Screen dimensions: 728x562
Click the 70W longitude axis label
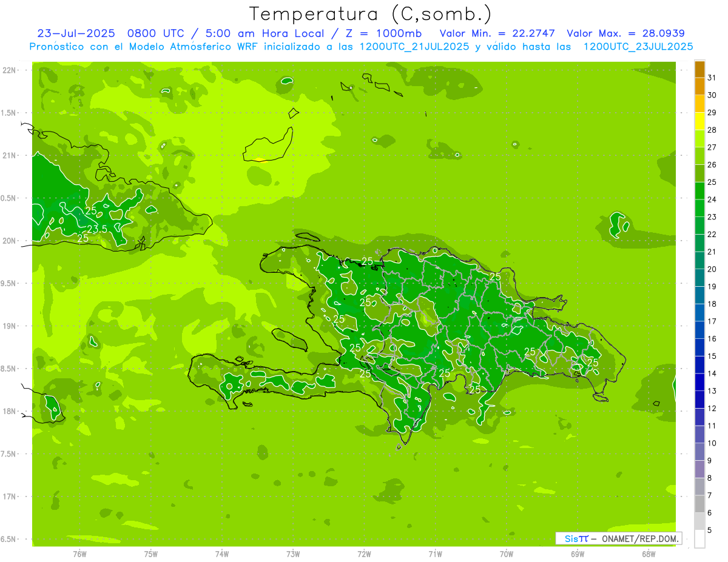[507, 554]
